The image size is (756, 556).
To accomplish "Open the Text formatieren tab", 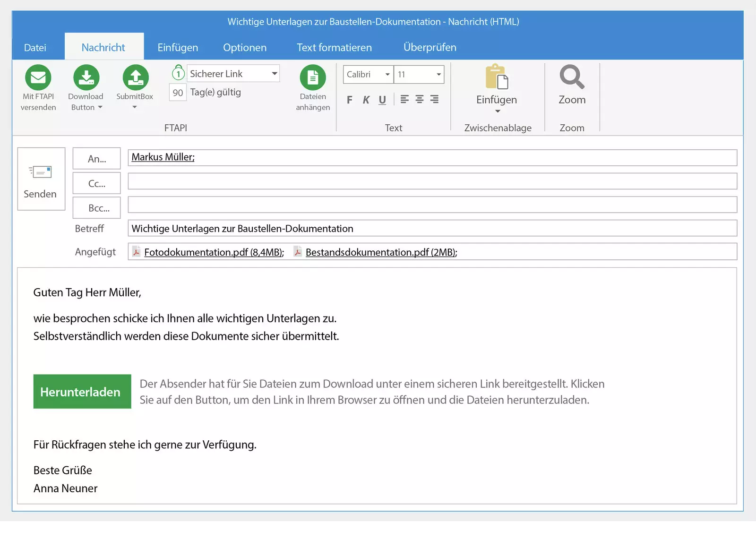I will [334, 48].
